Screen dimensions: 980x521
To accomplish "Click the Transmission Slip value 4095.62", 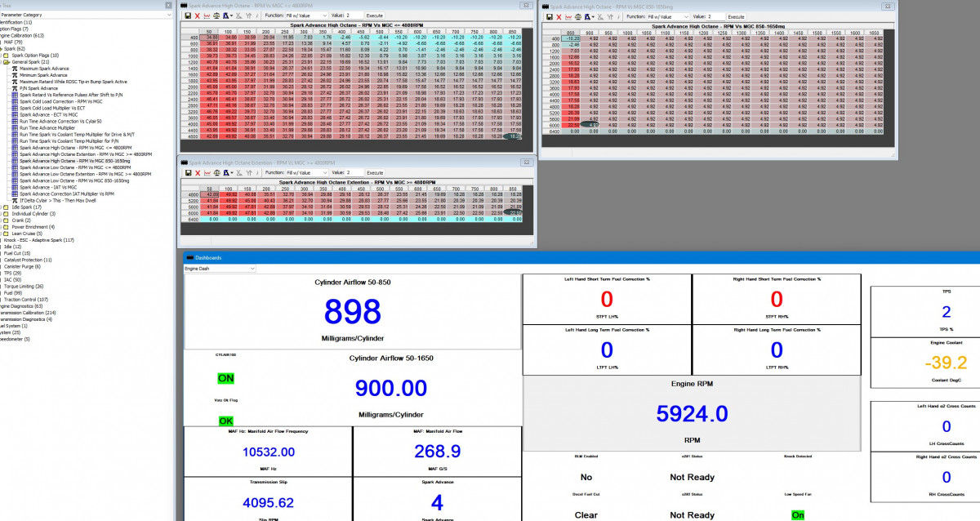I will (x=268, y=503).
